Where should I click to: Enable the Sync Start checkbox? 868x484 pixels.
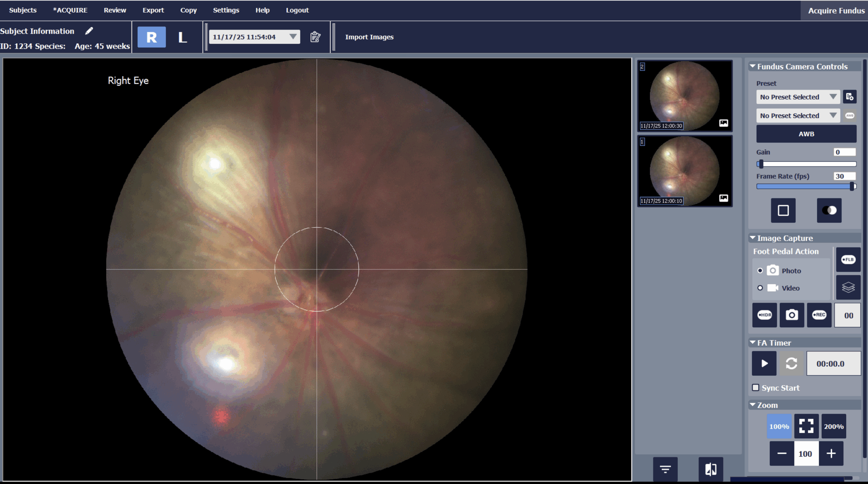pyautogui.click(x=755, y=387)
